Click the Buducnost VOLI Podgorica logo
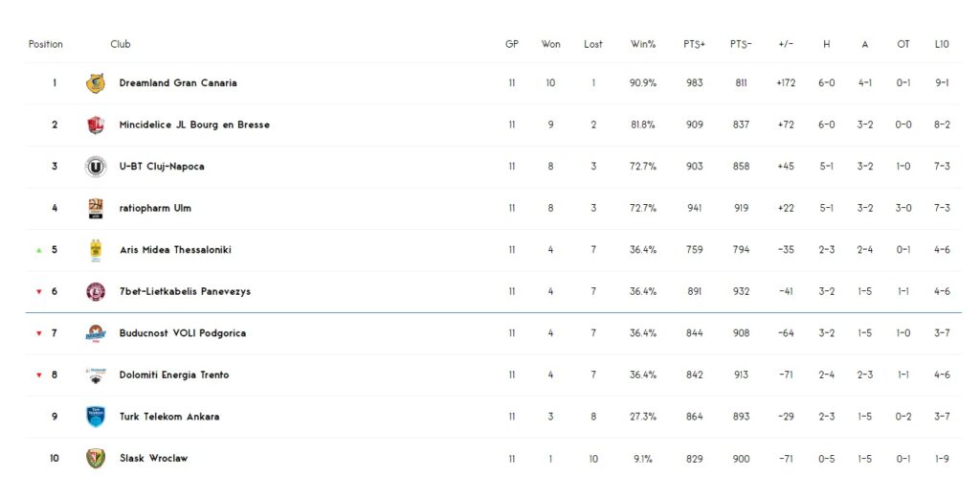 [x=96, y=333]
